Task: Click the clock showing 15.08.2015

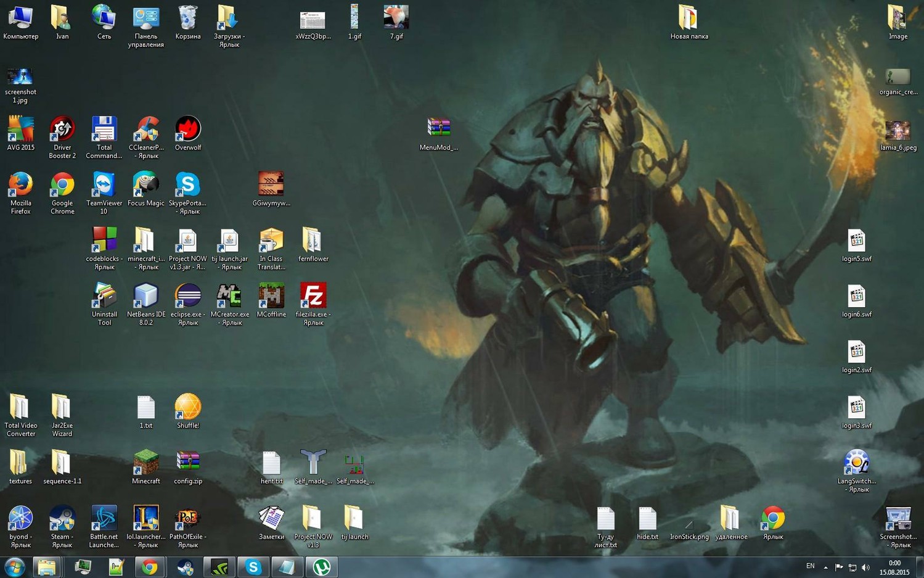Action: pos(894,568)
